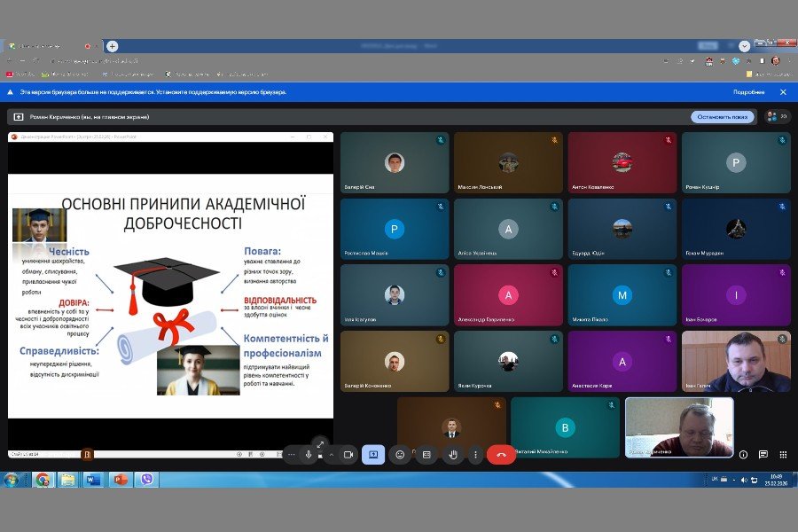Viewport: 798px width, 532px height.
Task: Click the Подробнее link in notification bar
Action: point(748,92)
